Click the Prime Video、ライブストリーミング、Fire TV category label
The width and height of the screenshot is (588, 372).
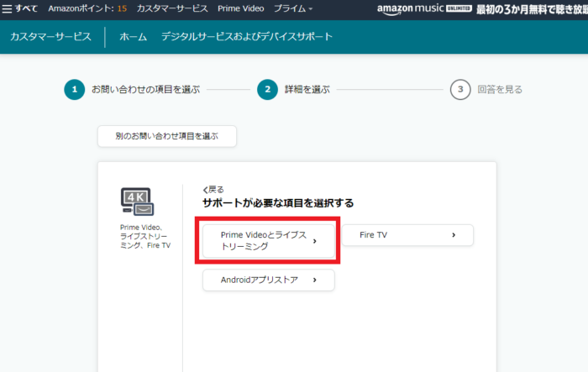145,236
